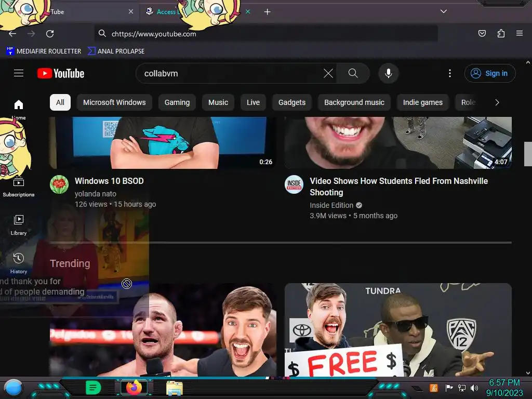This screenshot has height=399, width=532.
Task: Open the Pocket save icon
Action: click(x=482, y=33)
